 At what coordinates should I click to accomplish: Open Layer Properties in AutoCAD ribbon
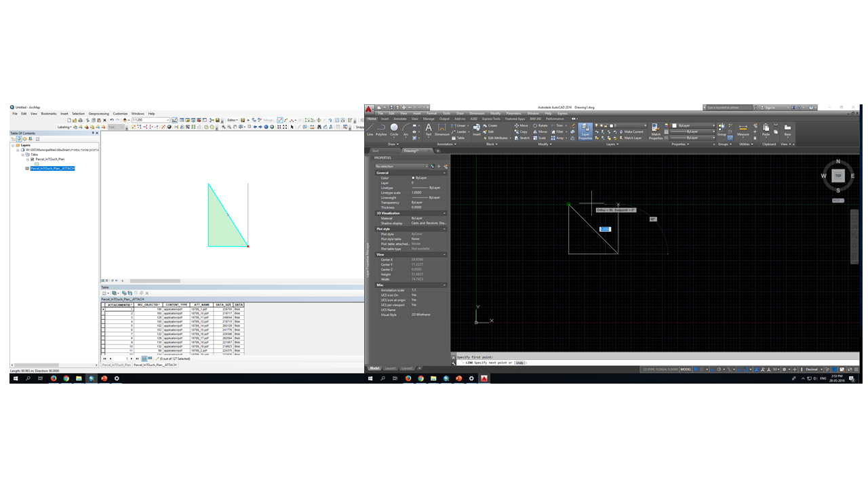point(585,131)
